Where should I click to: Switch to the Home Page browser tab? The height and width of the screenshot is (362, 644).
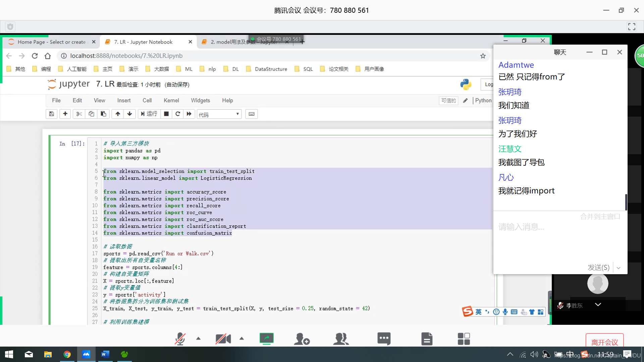(51, 42)
